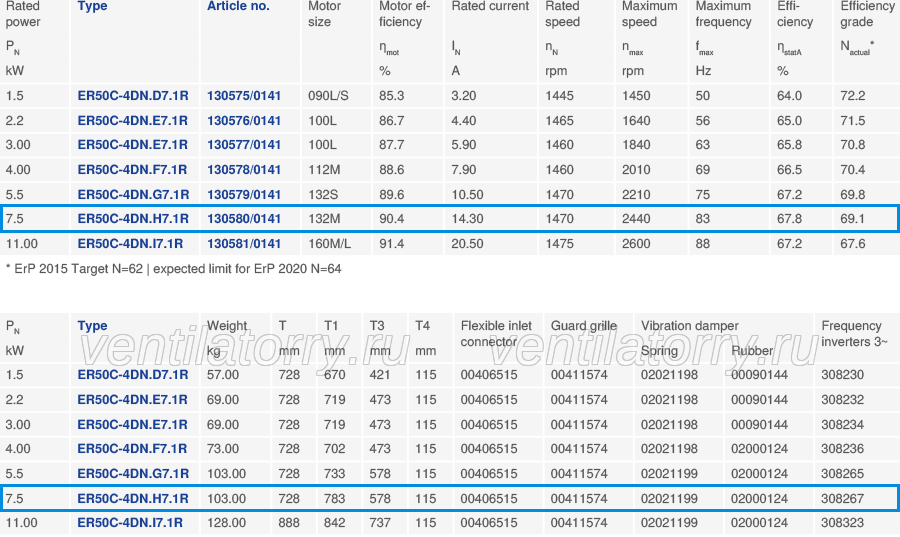Select rated current value 20.50
The width and height of the screenshot is (900, 537).
467,244
